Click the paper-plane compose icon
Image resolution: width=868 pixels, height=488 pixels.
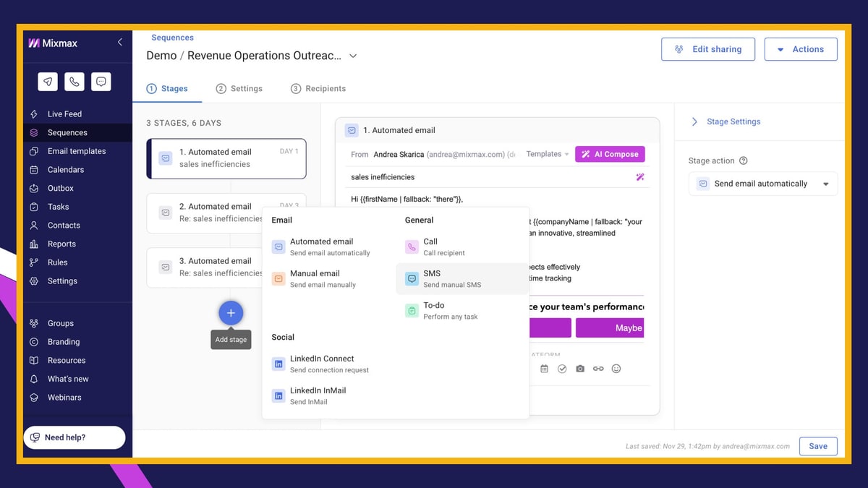point(48,82)
